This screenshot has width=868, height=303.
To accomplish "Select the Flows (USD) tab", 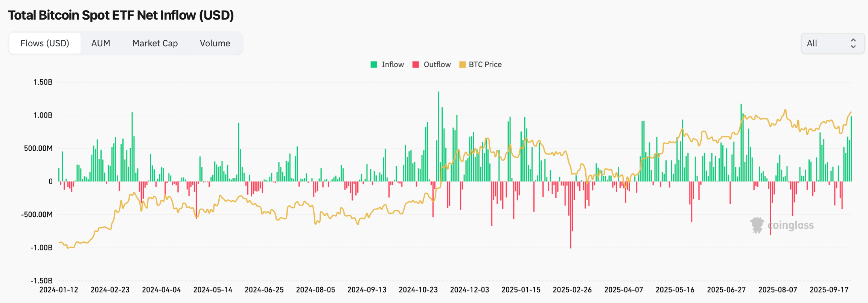I will 45,43.
